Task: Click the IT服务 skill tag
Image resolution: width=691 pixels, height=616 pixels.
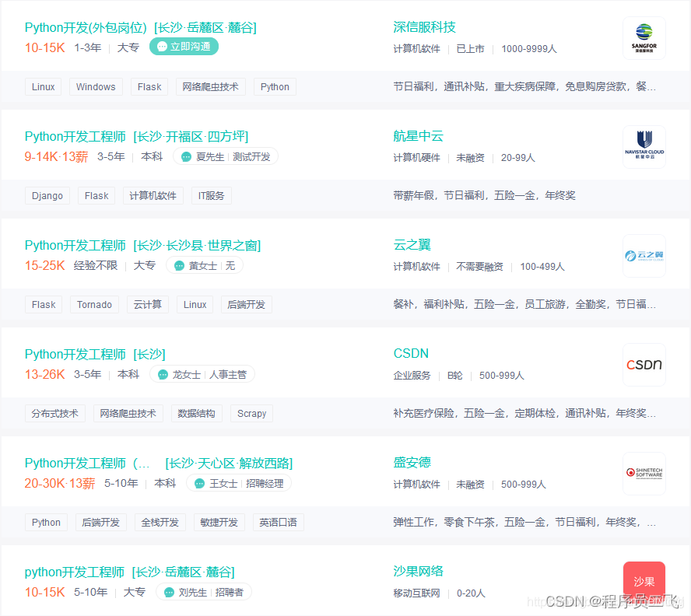Action: point(212,196)
